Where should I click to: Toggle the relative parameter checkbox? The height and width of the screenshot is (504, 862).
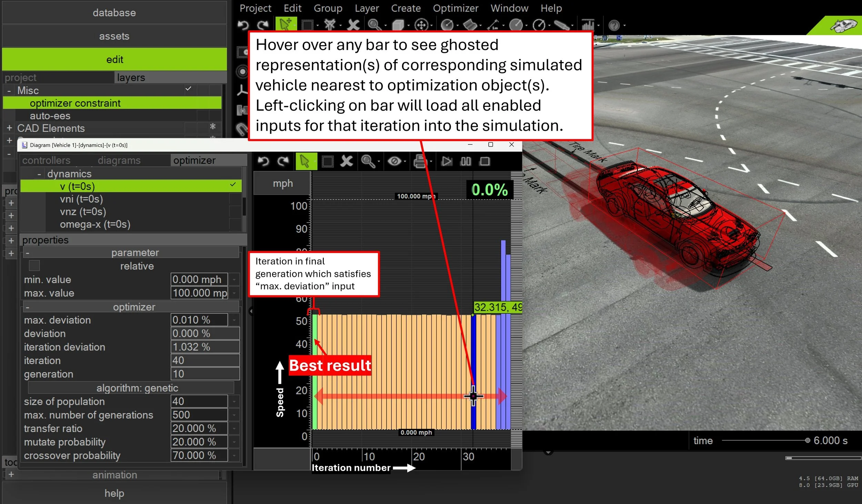[34, 266]
